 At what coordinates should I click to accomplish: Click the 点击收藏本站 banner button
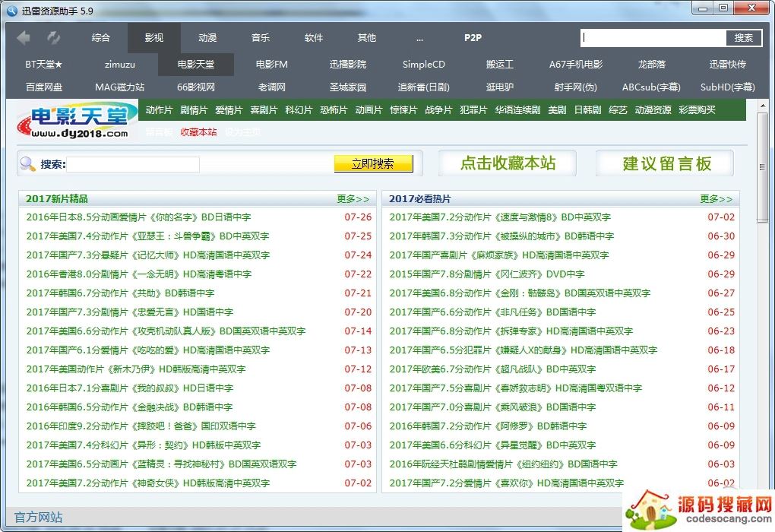(508, 163)
